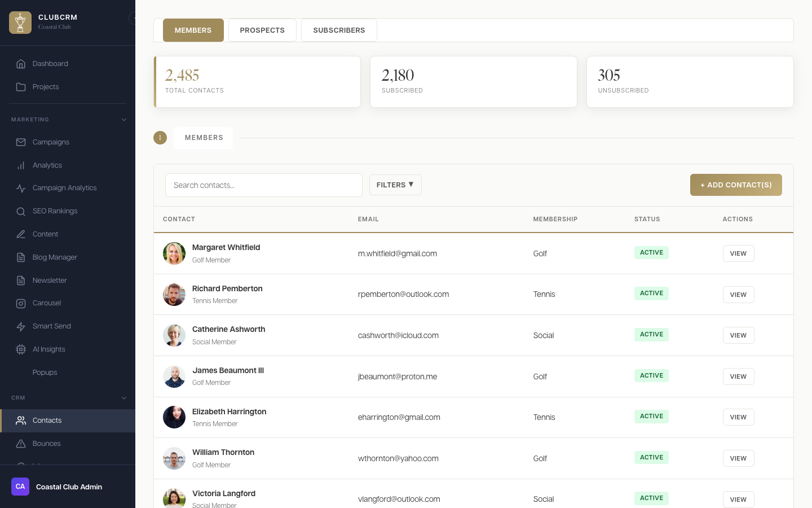
Task: Click the Add Contact(s) button
Action: click(736, 185)
